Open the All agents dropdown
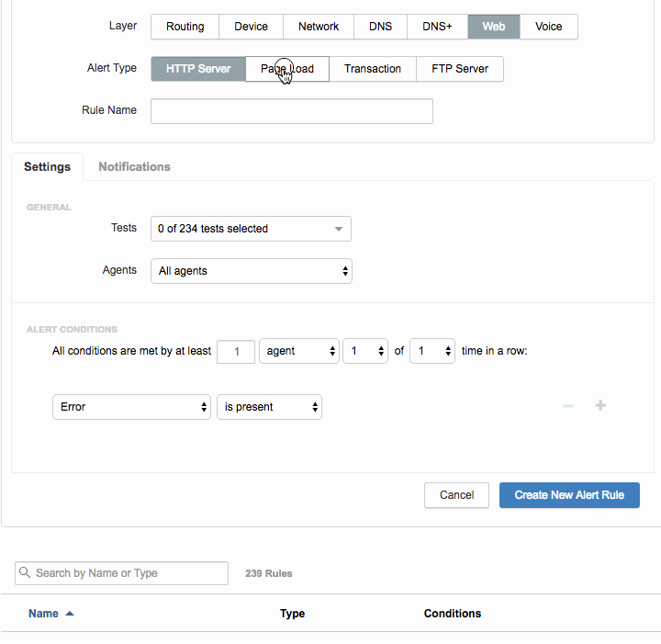The width and height of the screenshot is (661, 644). (251, 271)
